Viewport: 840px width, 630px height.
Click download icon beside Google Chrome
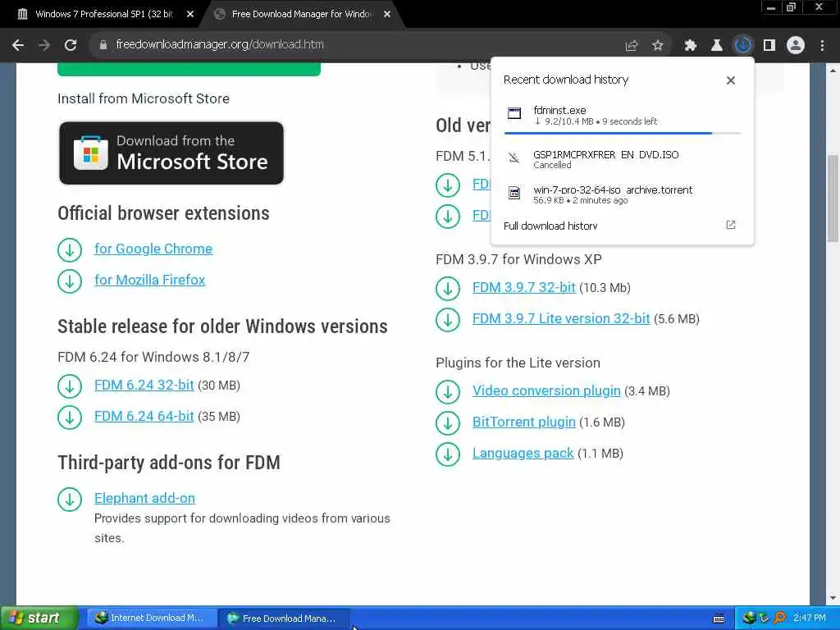tap(70, 249)
